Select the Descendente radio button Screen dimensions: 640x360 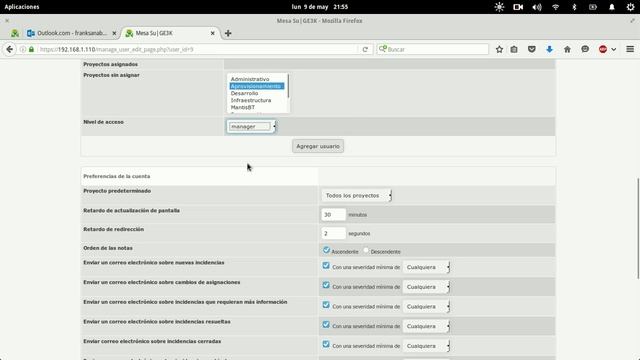[x=366, y=250]
